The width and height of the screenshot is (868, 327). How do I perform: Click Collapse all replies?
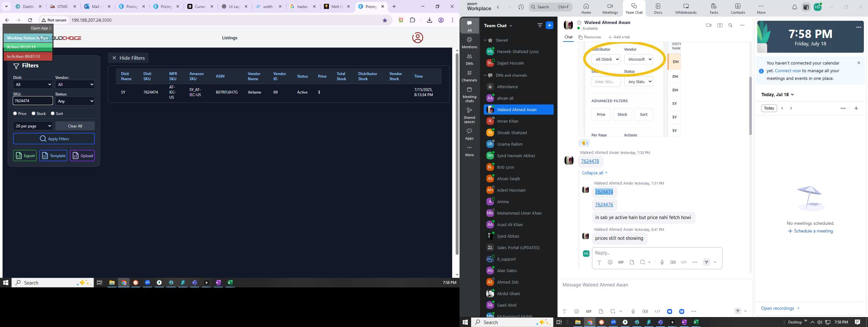[x=595, y=173]
